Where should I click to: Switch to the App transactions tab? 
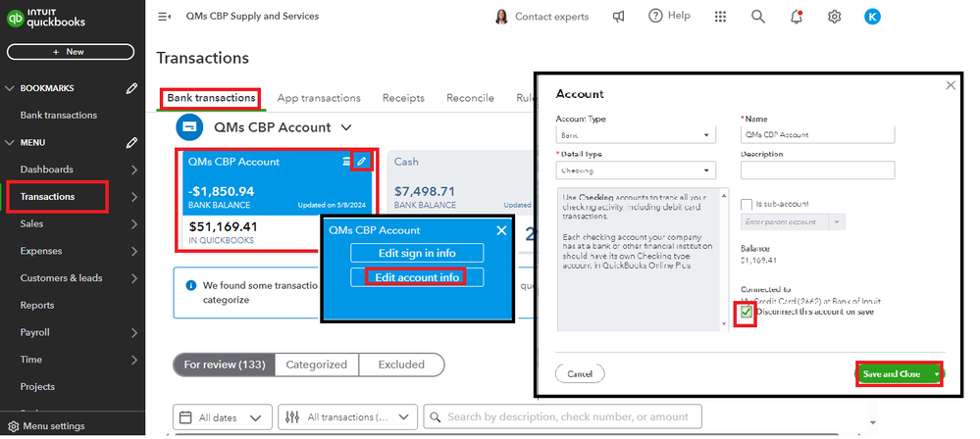coord(319,98)
